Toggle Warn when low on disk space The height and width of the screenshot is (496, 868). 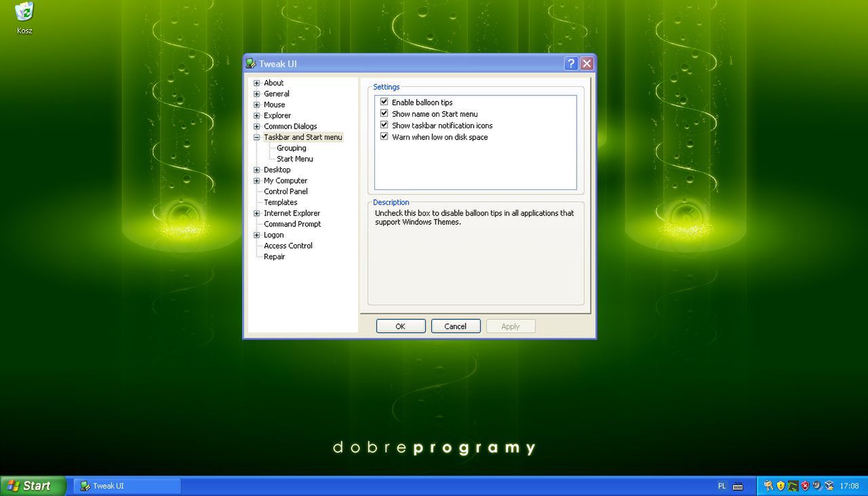pos(384,136)
